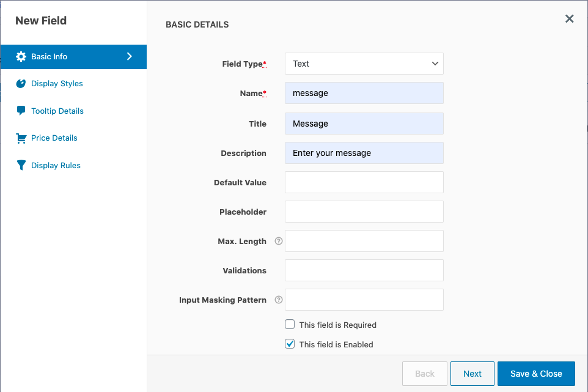The height and width of the screenshot is (392, 588).
Task: Click the Tooltip Details speech bubble icon
Action: (21, 111)
